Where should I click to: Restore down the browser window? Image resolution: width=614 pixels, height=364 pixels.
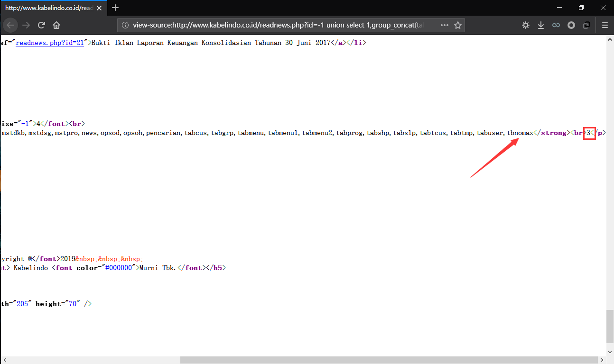[x=581, y=8]
